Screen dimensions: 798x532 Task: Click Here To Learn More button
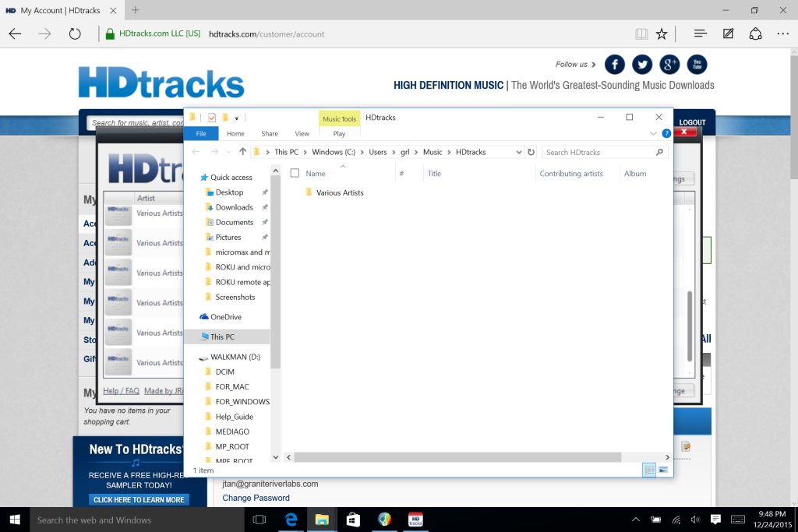[139, 500]
